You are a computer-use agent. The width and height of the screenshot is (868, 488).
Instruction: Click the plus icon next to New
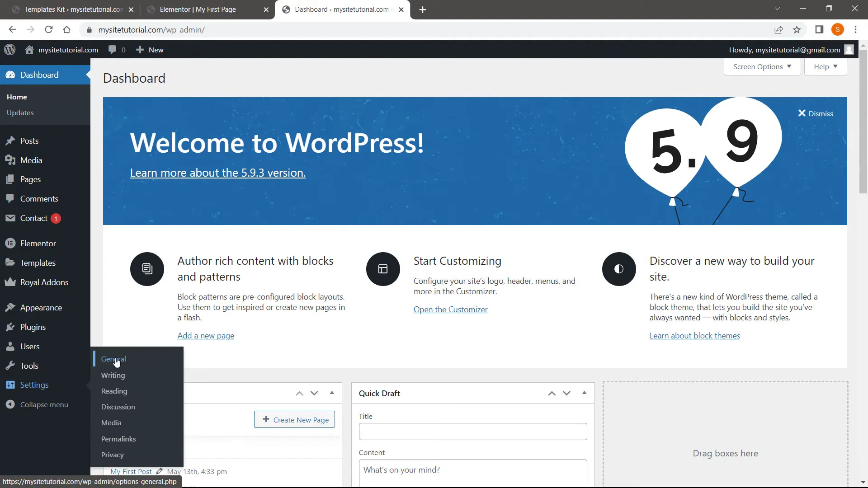140,50
